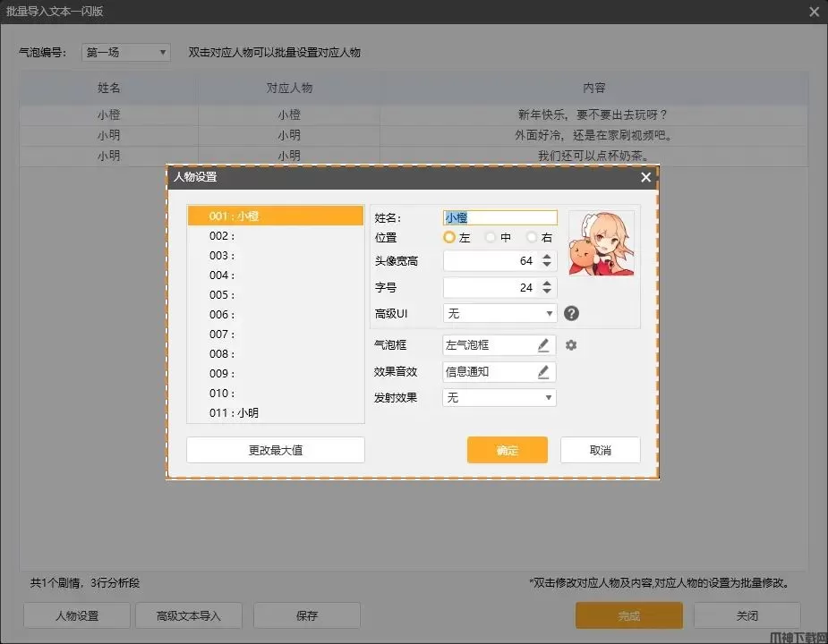Click the character avatar thumbnail

602,242
